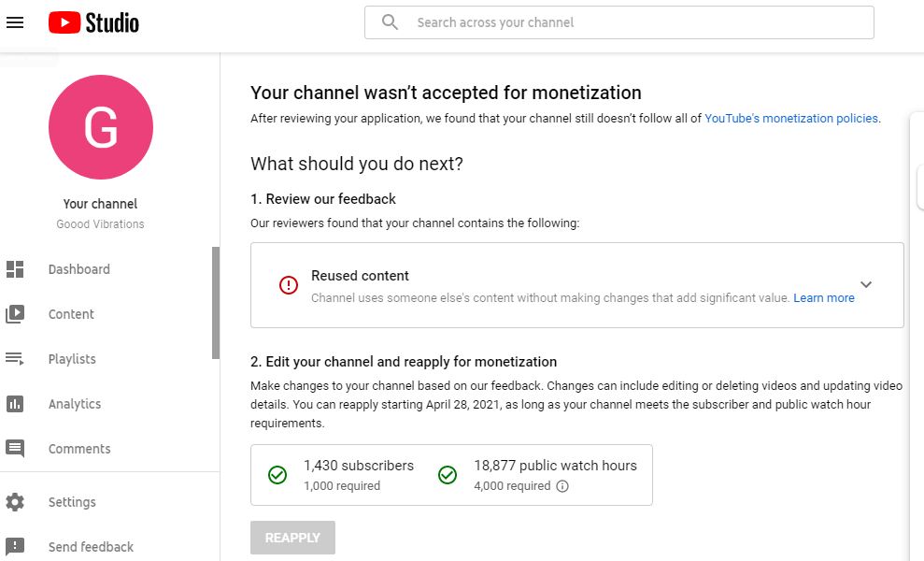Click the Dashboard grid icon
The height and width of the screenshot is (561, 924).
pos(15,269)
